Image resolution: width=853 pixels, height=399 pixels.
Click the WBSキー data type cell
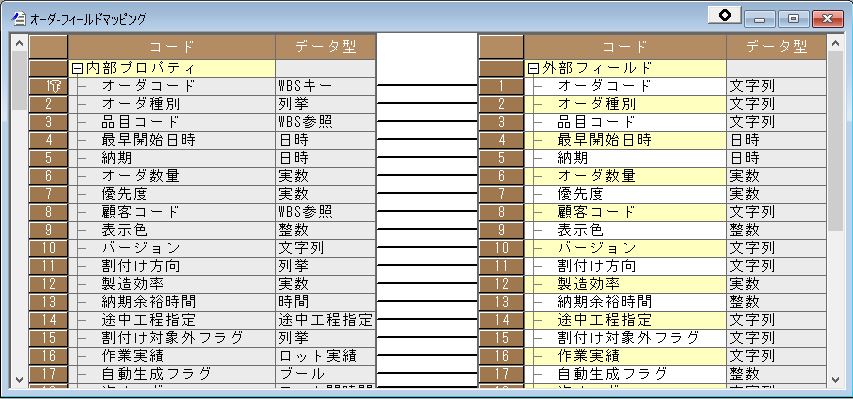[x=325, y=86]
